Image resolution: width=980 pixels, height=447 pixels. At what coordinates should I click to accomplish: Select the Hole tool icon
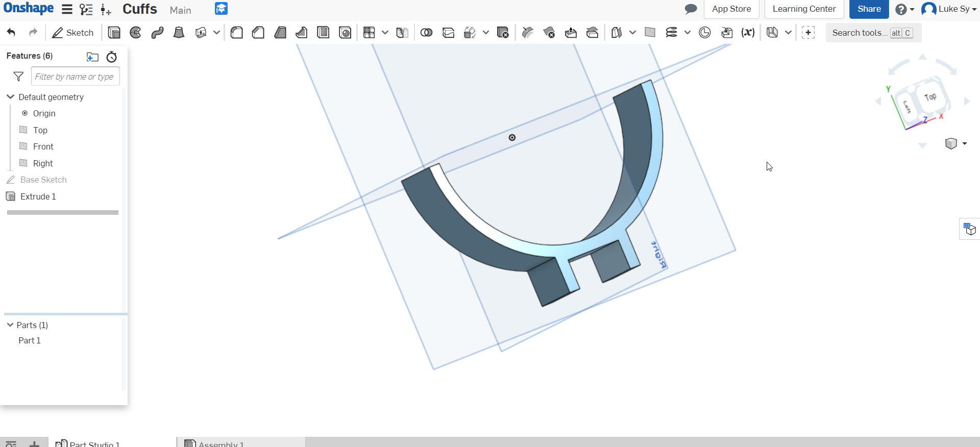[x=345, y=33]
